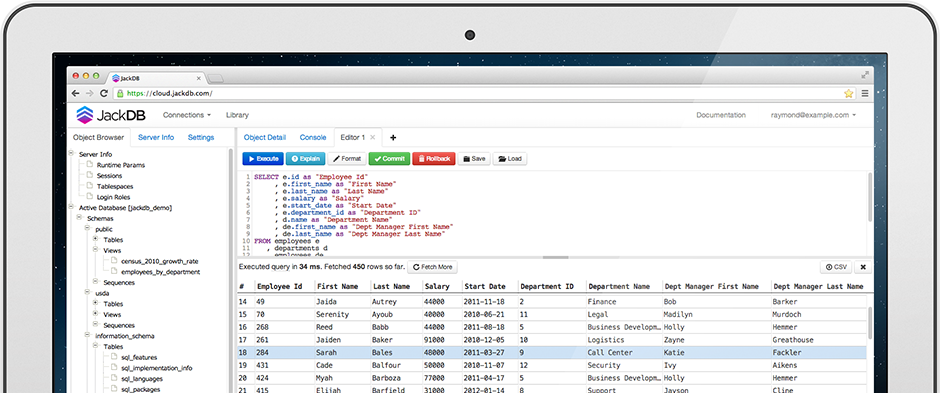
Task: Select the employees_by_department view
Action: tap(161, 271)
